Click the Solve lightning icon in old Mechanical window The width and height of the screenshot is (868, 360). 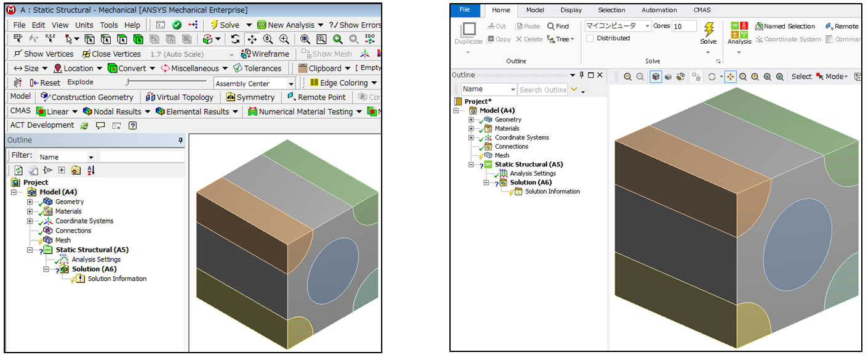click(x=214, y=25)
